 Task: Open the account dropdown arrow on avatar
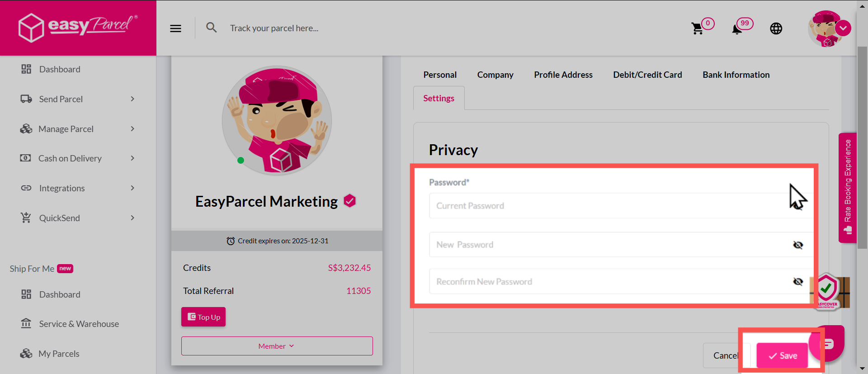click(843, 28)
